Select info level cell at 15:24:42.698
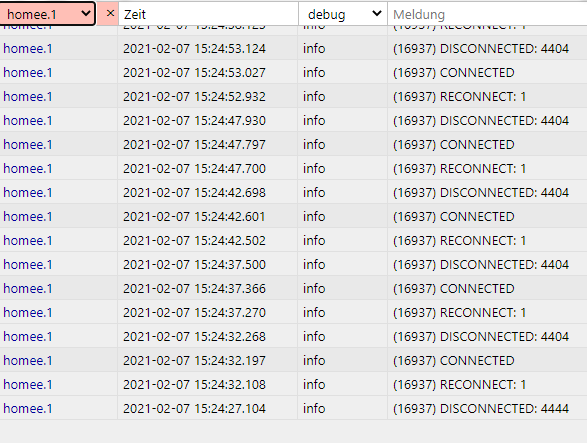 [x=314, y=192]
